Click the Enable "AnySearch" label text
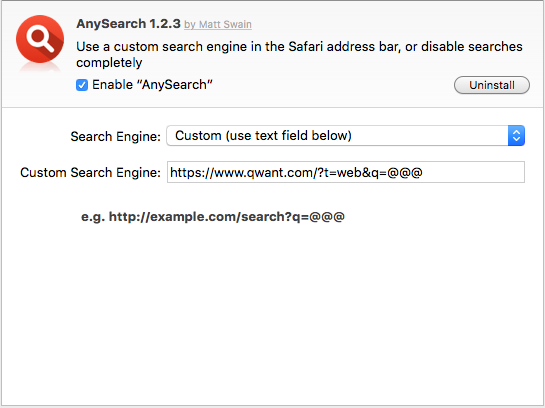The height and width of the screenshot is (408, 545). [x=152, y=85]
